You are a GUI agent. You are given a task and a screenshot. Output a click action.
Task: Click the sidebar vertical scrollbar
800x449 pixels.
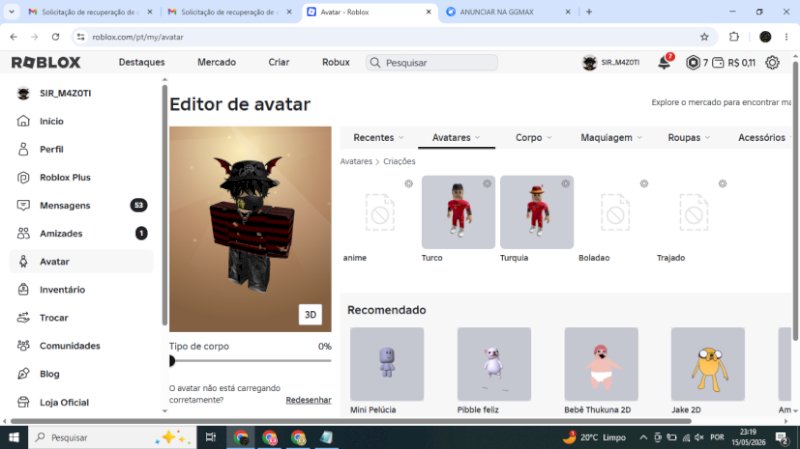tap(164, 204)
